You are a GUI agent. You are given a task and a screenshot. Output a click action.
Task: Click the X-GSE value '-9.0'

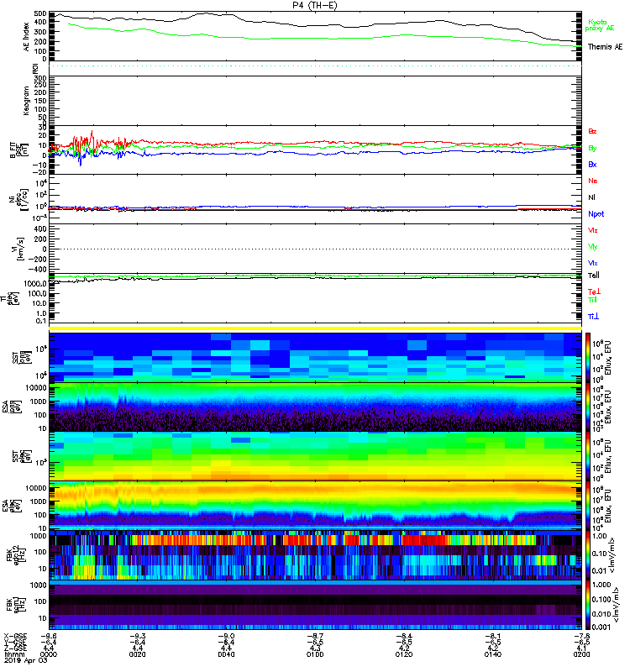pyautogui.click(x=226, y=636)
